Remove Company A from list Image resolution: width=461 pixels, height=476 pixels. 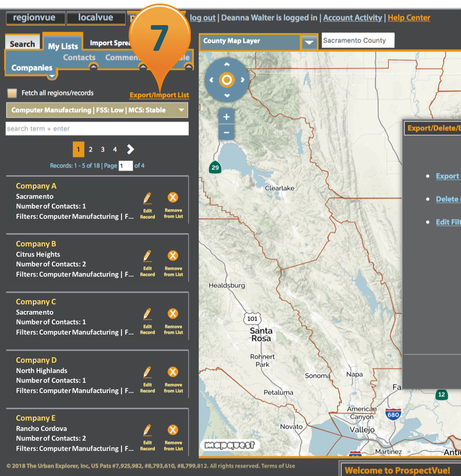173,197
